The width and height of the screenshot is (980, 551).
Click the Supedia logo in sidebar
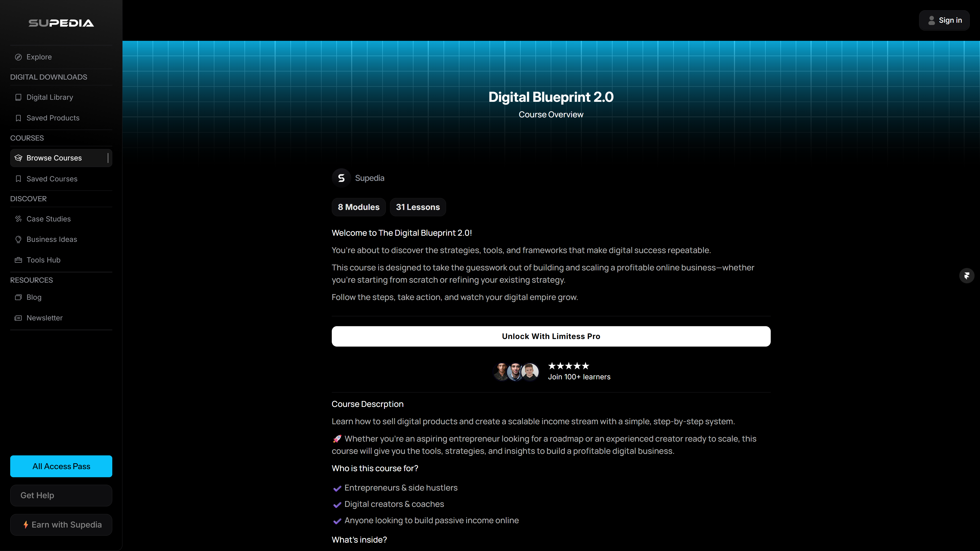[61, 23]
